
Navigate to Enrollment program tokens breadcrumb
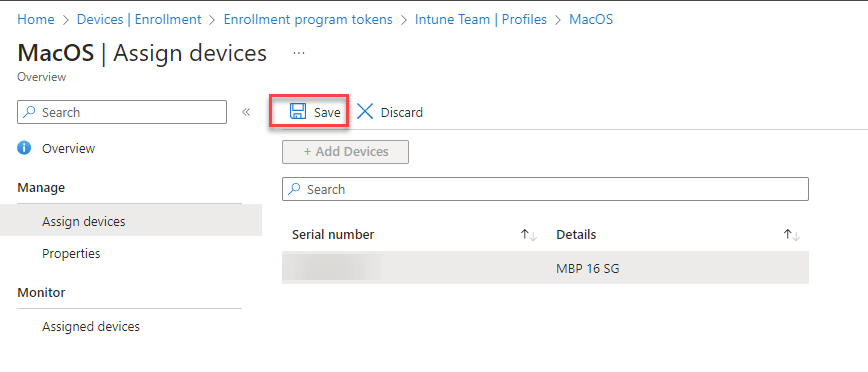308,19
